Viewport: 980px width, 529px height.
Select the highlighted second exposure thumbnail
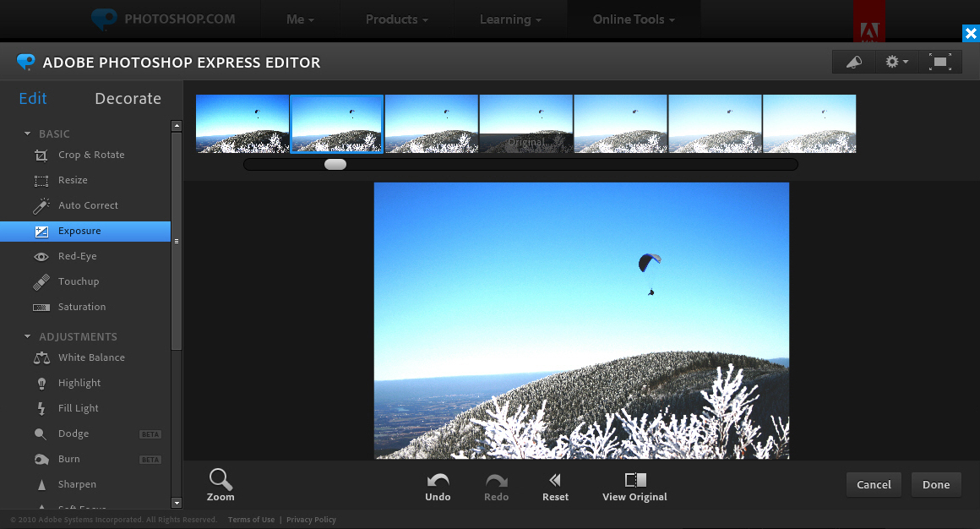click(337, 124)
